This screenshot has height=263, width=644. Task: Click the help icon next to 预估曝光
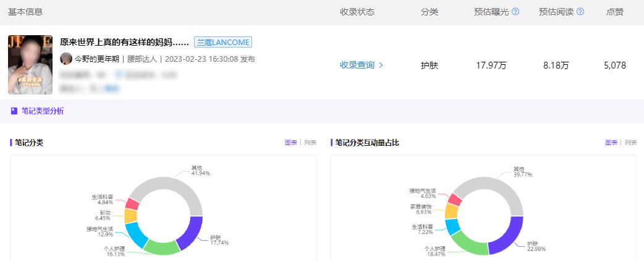click(515, 12)
